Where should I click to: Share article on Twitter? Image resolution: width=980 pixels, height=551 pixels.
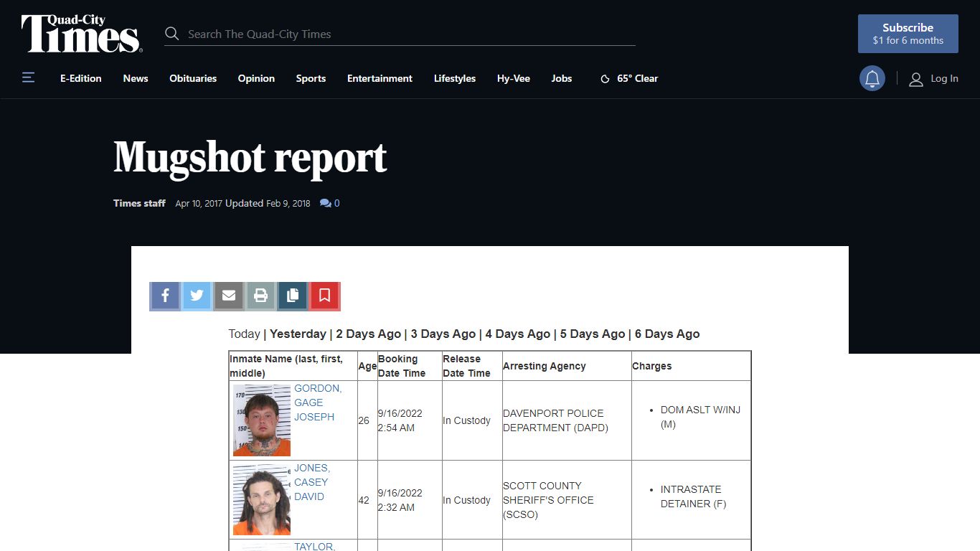click(197, 296)
